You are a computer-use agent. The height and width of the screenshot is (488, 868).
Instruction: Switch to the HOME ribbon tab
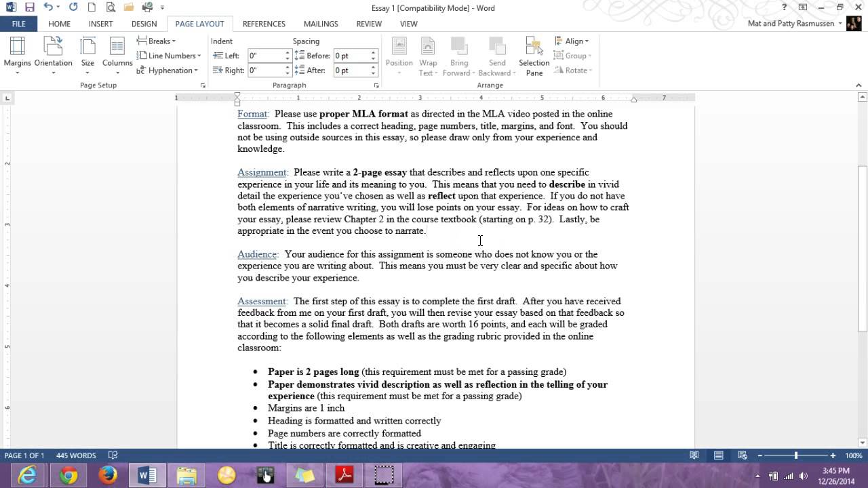pos(59,24)
